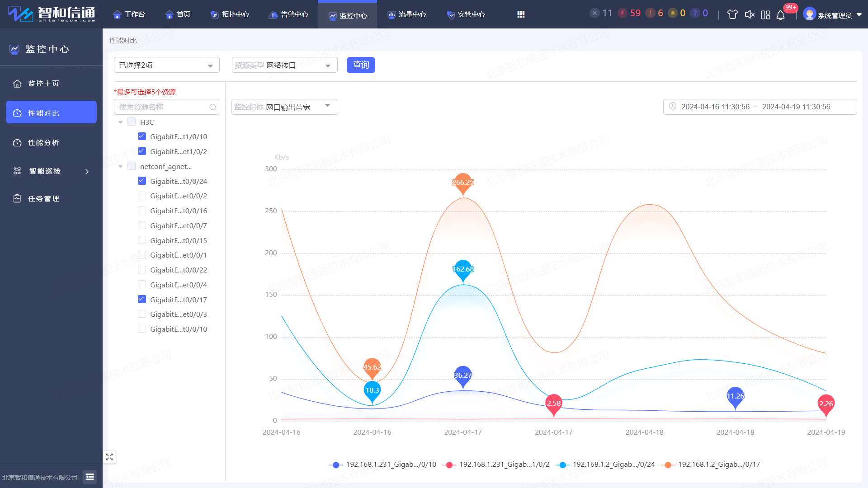Click the notification bell icon
The height and width of the screenshot is (488, 868).
(780, 15)
